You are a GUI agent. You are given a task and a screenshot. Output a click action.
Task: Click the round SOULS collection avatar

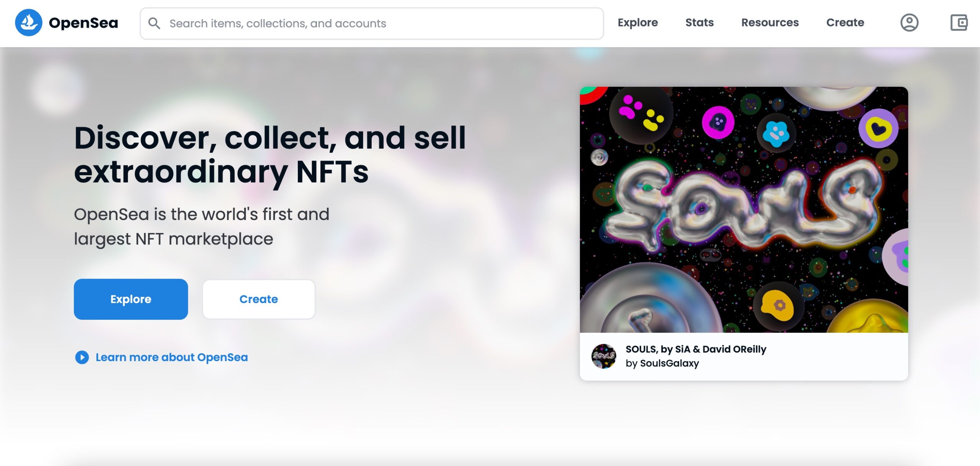pos(604,356)
